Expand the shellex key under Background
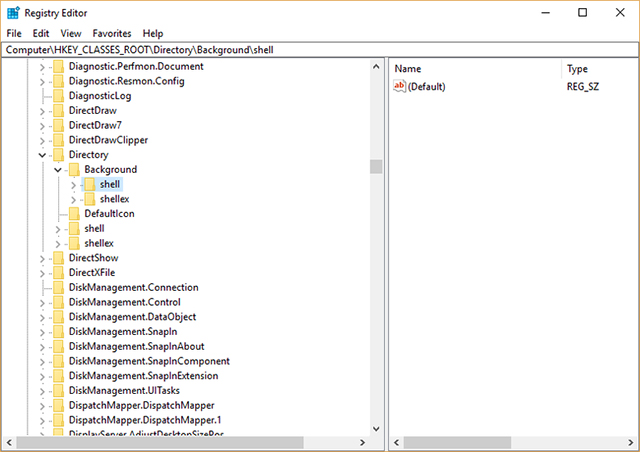This screenshot has height=452, width=640. pos(73,200)
